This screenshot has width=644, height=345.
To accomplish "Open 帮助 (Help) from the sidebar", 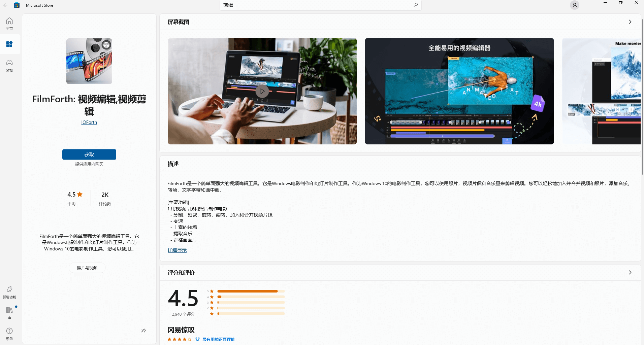I will point(9,333).
